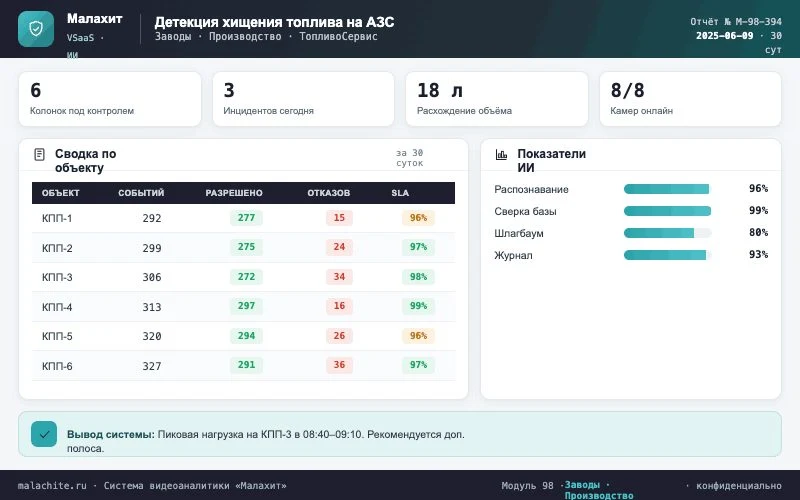The height and width of the screenshot is (500, 800).
Task: Click the events value 327
Action: (152, 366)
